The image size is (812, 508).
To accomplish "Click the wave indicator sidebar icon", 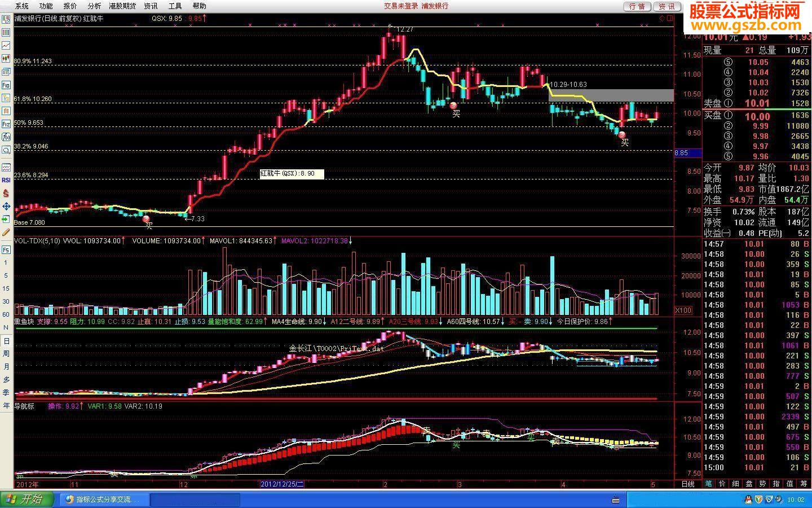I will click(6, 168).
